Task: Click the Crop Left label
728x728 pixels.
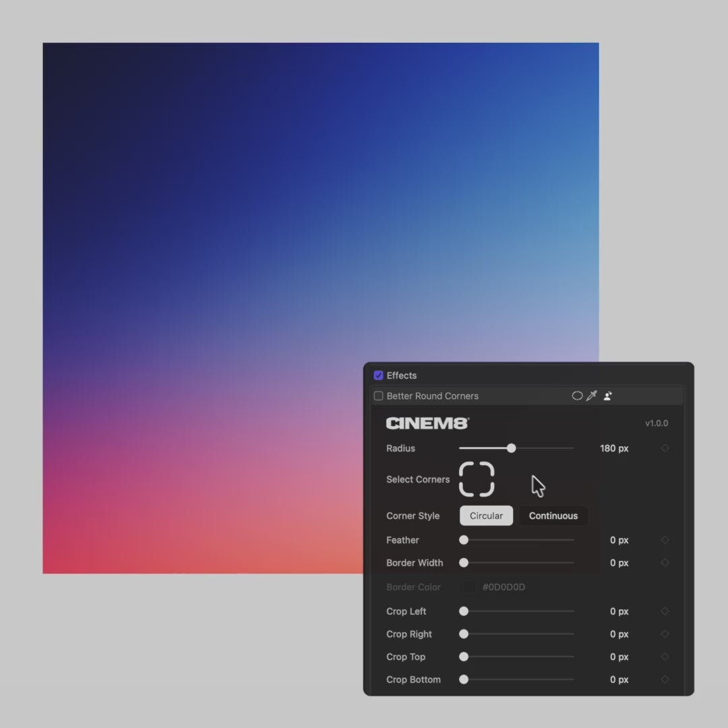Action: pos(406,611)
